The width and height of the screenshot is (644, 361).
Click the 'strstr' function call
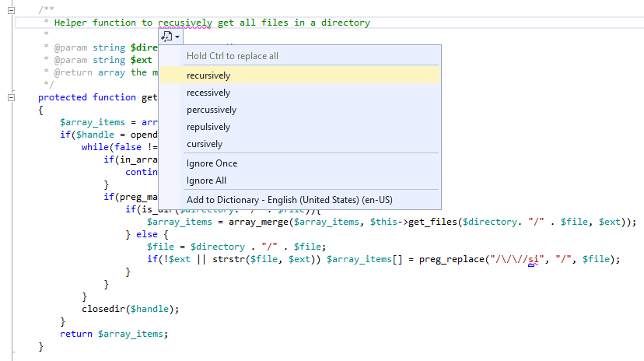click(x=229, y=260)
